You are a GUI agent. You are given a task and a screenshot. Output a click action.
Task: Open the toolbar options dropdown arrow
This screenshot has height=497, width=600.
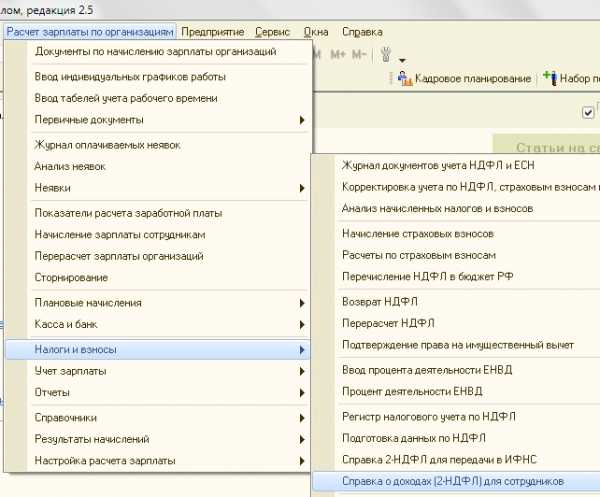click(402, 61)
